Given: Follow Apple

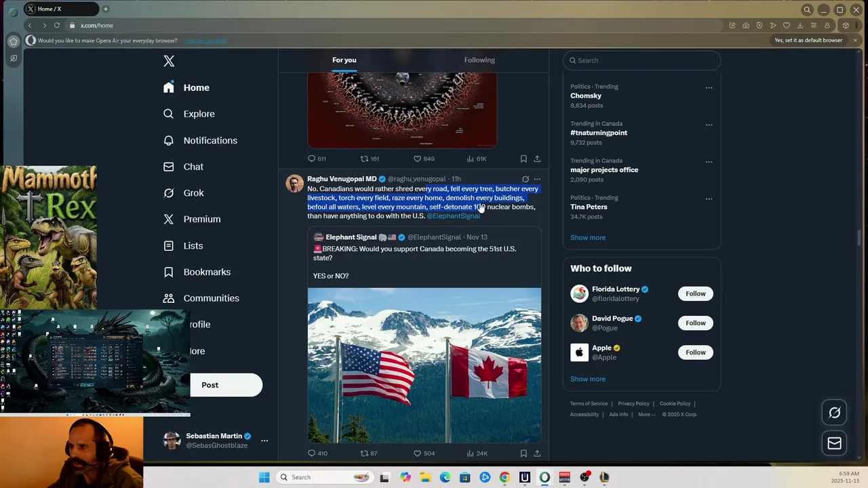Looking at the screenshot, I should click(695, 352).
